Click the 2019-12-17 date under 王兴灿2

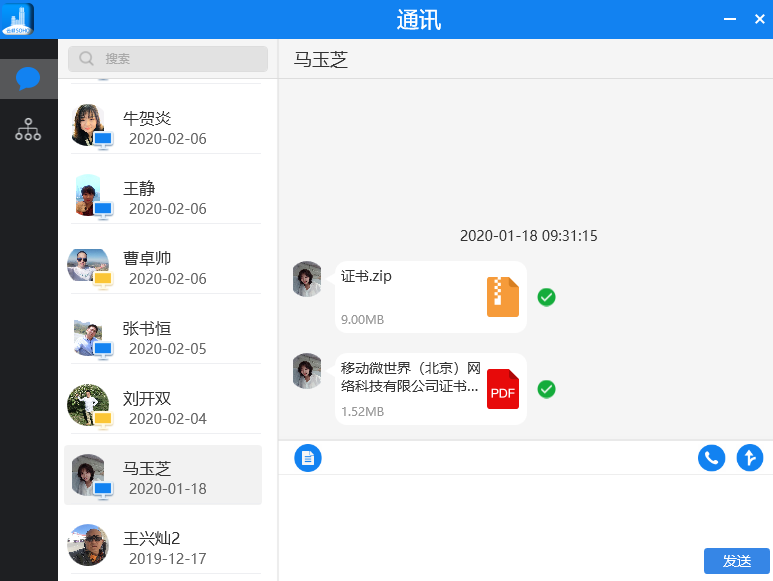(168, 559)
